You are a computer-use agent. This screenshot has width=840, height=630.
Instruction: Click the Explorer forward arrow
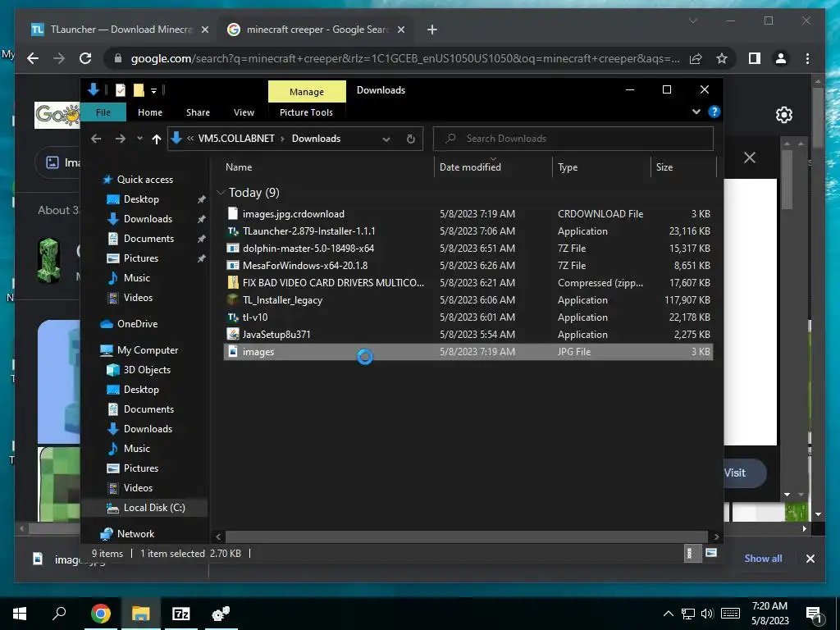pos(120,139)
